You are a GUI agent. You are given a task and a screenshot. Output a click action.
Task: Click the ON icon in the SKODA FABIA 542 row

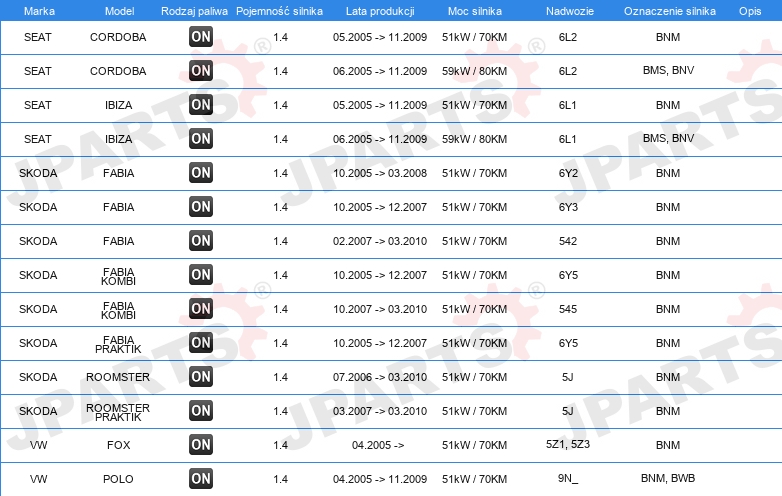201,240
